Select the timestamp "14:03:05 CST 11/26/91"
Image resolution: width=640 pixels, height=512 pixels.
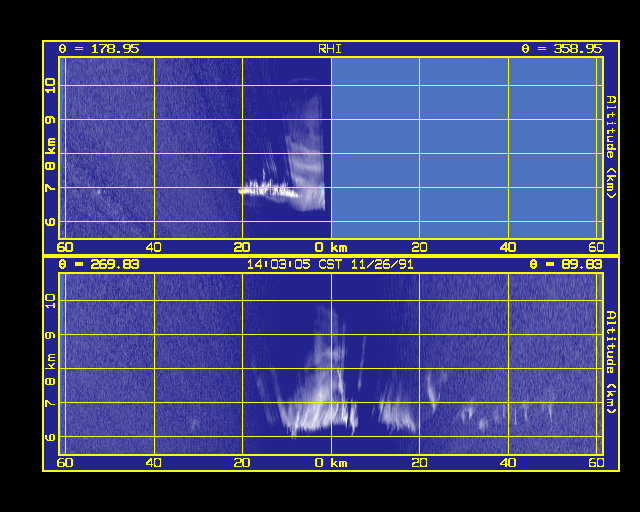point(330,264)
